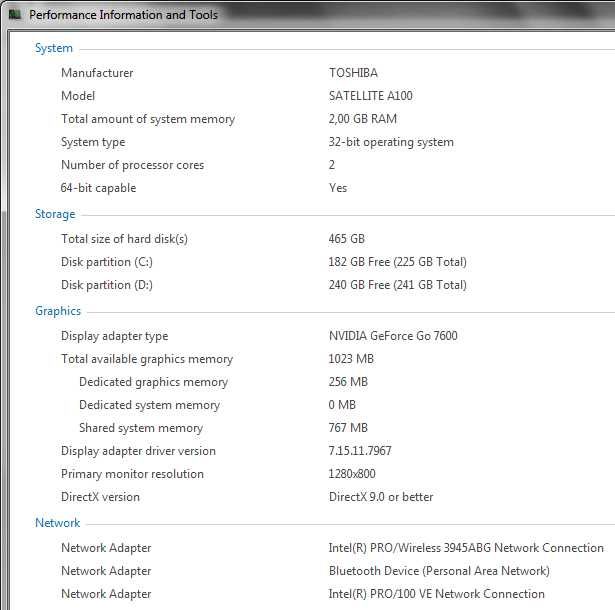Select 'DirectX 9.0 or better' value
Screen dimensions: 615x610
(x=381, y=497)
